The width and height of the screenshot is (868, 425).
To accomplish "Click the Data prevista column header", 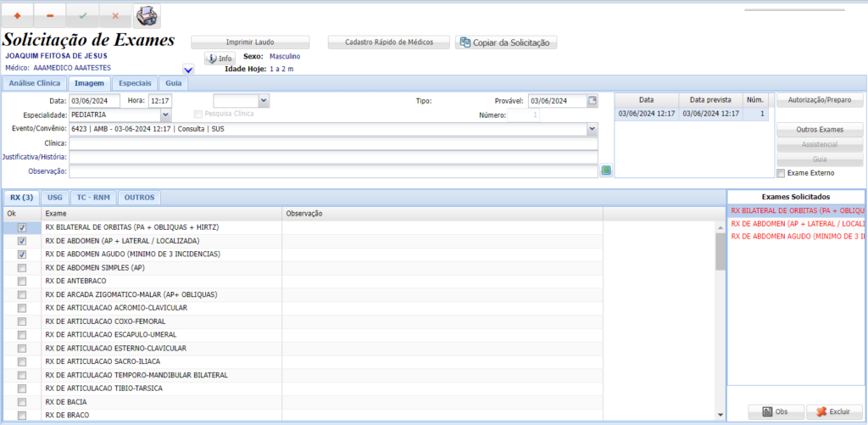I will pyautogui.click(x=710, y=100).
